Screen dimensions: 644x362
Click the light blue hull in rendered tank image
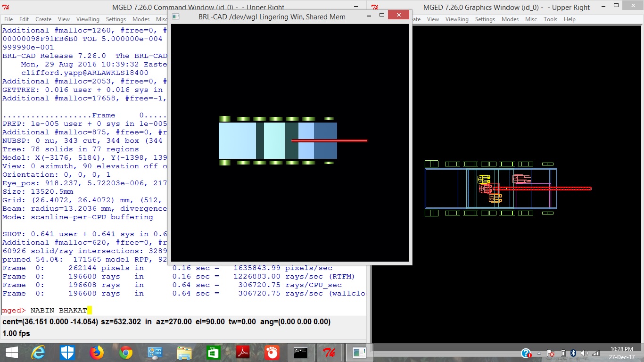[x=237, y=140]
